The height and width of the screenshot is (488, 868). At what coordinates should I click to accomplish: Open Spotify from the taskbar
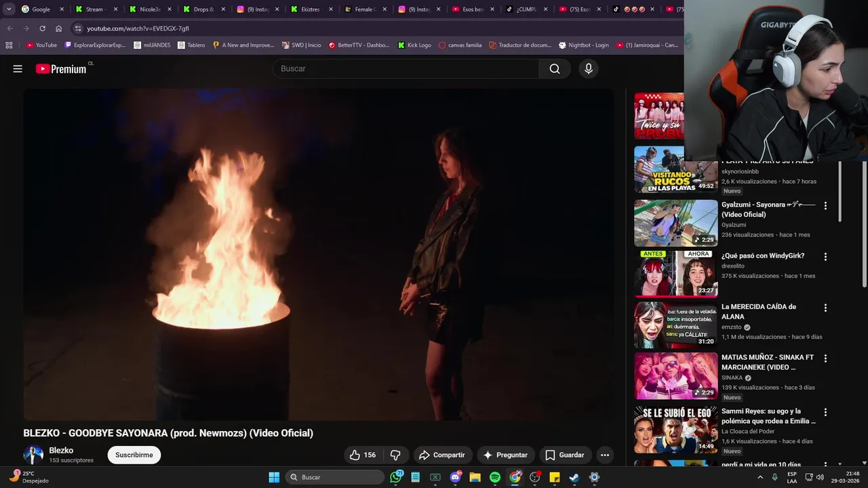coord(495,477)
